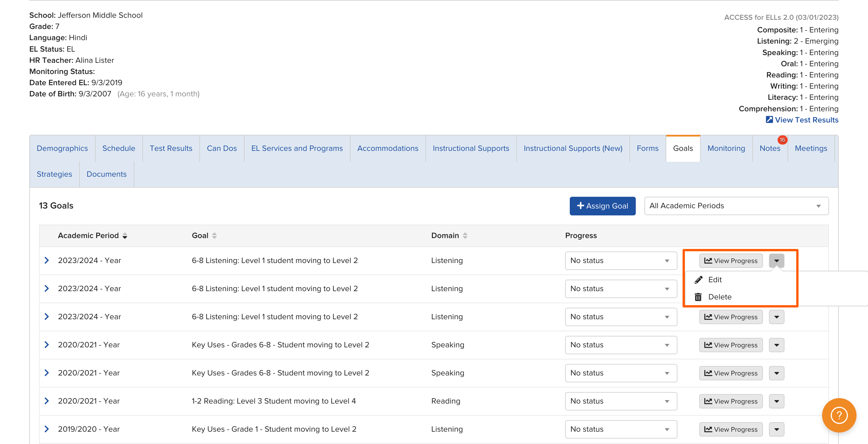Sort by Academic Period column arrows
The image size is (868, 444).
point(125,236)
